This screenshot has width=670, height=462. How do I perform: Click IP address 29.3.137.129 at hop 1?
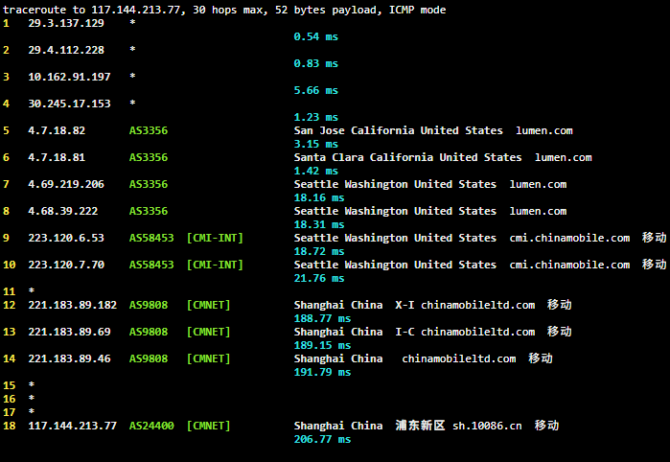(65, 23)
